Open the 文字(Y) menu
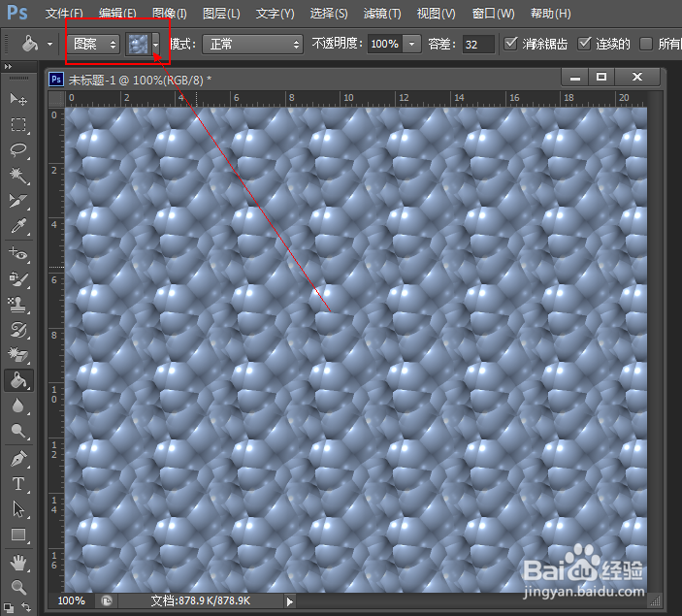 coord(275,14)
